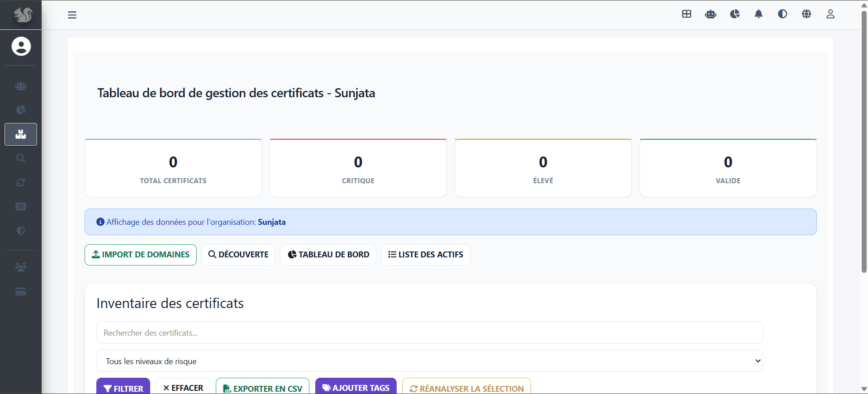Open the credit card icon in sidebar
868x394 pixels.
click(x=21, y=291)
